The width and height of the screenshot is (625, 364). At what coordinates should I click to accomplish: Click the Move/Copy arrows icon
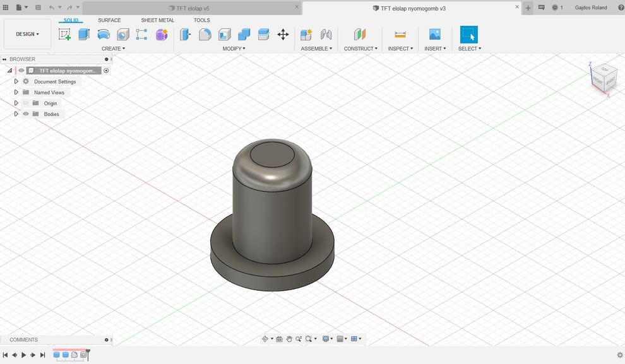point(283,35)
